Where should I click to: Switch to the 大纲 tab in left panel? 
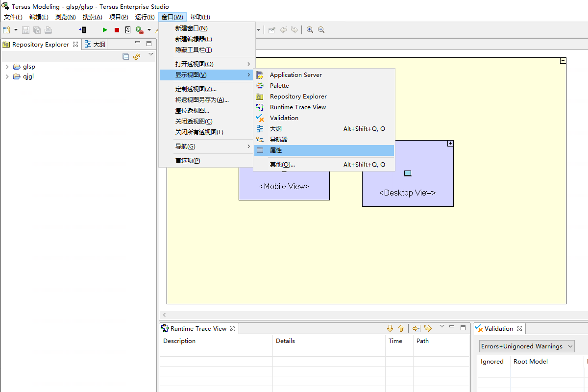[x=95, y=44]
